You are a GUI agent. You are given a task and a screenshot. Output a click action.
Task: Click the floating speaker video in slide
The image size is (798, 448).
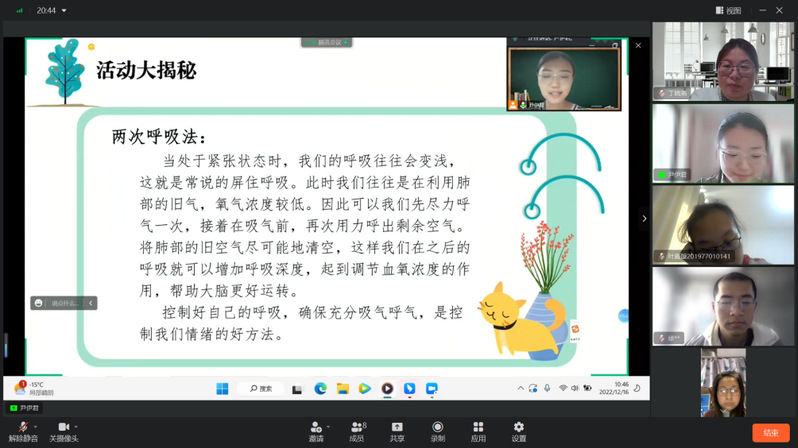pos(563,76)
